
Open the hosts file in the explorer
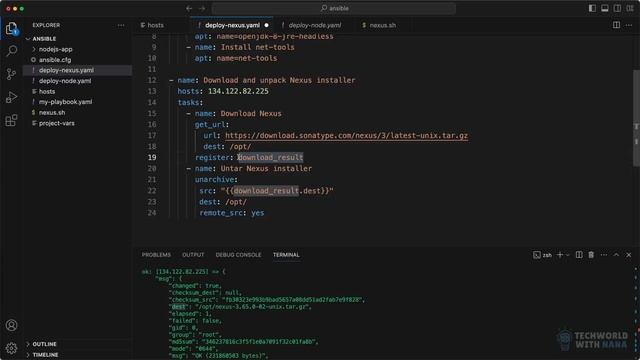(x=47, y=91)
